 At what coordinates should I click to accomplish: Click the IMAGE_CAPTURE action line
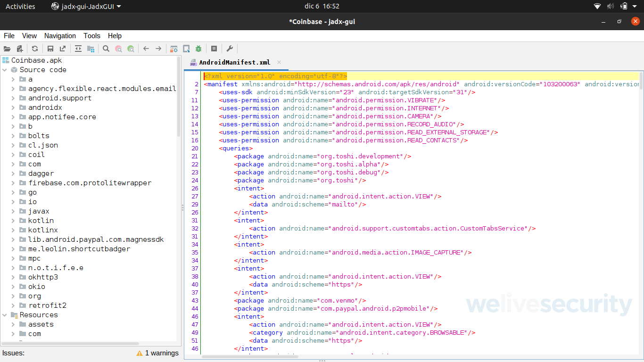click(360, 253)
